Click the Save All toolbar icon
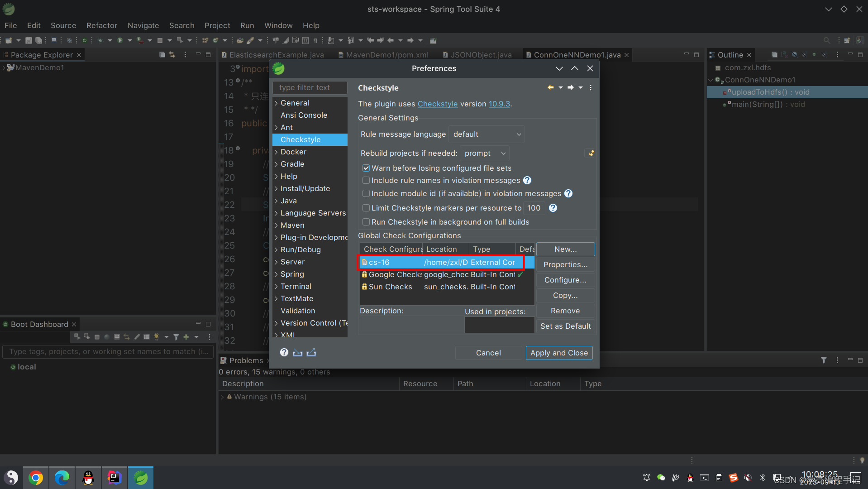Screen dimensions: 868x489 38,40
